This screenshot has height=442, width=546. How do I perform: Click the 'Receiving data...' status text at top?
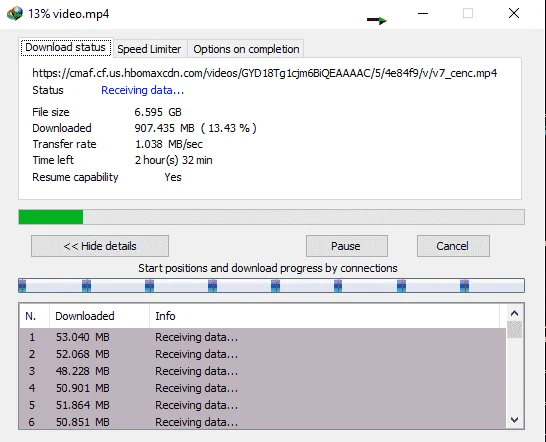(x=142, y=90)
